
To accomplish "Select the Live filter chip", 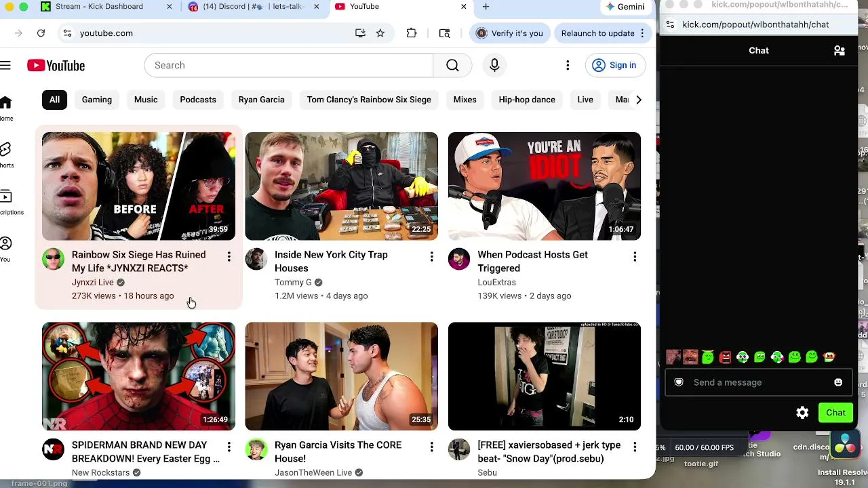I will (585, 100).
